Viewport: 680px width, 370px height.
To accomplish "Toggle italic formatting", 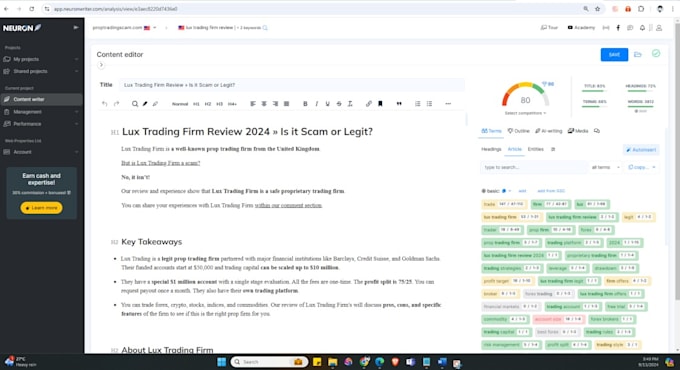I will click(x=317, y=104).
